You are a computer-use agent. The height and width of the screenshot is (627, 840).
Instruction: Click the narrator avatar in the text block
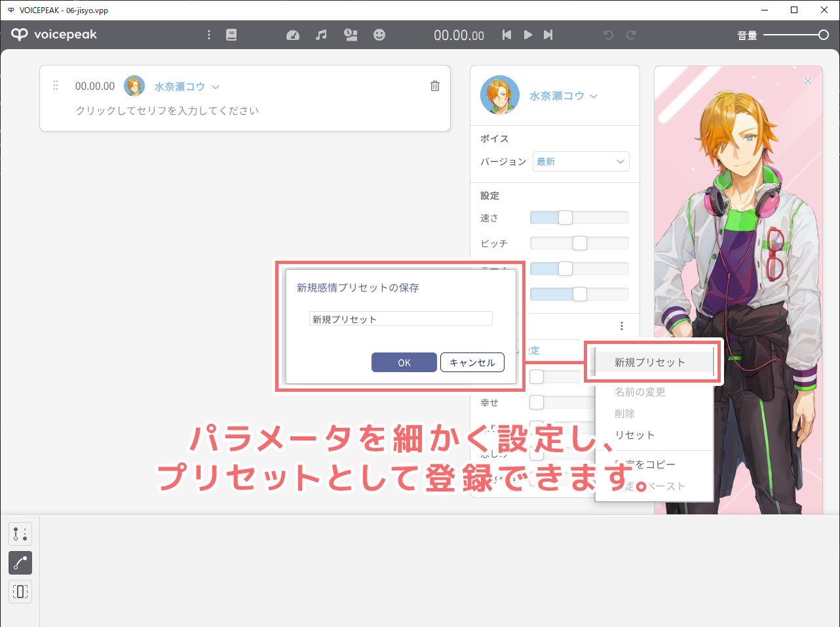[134, 86]
